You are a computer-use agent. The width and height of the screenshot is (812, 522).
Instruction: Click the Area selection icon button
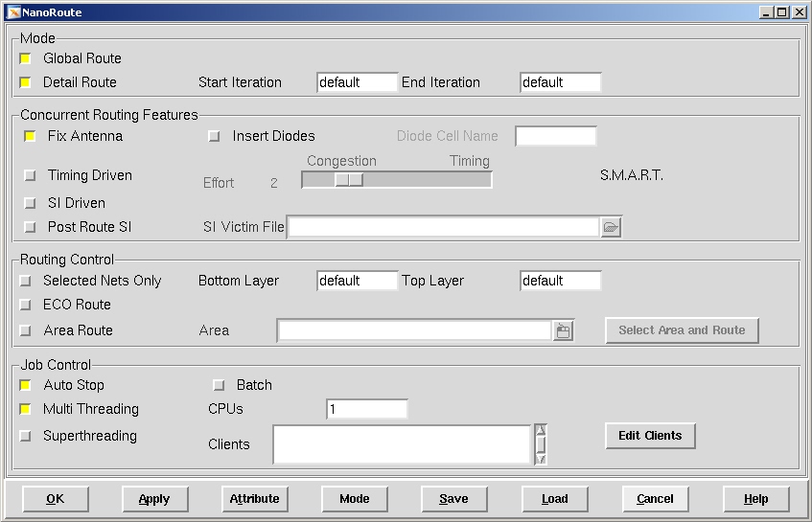(564, 330)
